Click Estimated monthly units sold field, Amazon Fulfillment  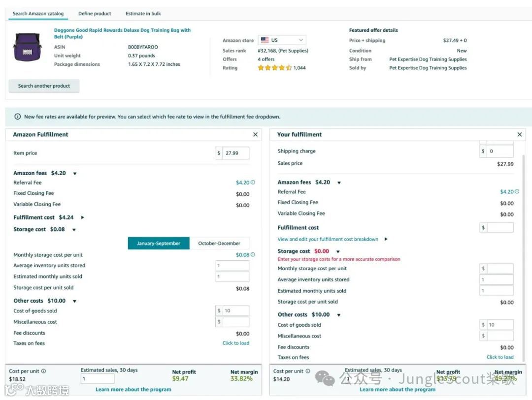(233, 277)
